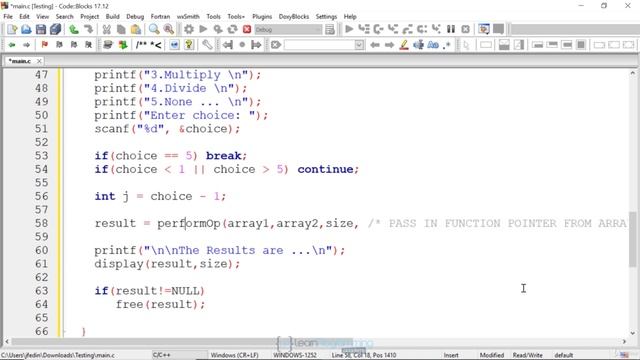Open the Search menu

64,16
